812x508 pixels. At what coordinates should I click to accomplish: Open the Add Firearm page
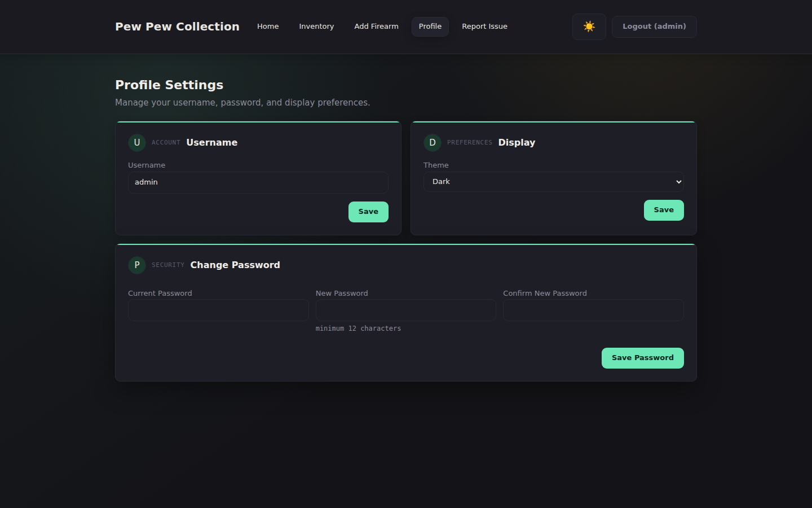point(376,26)
